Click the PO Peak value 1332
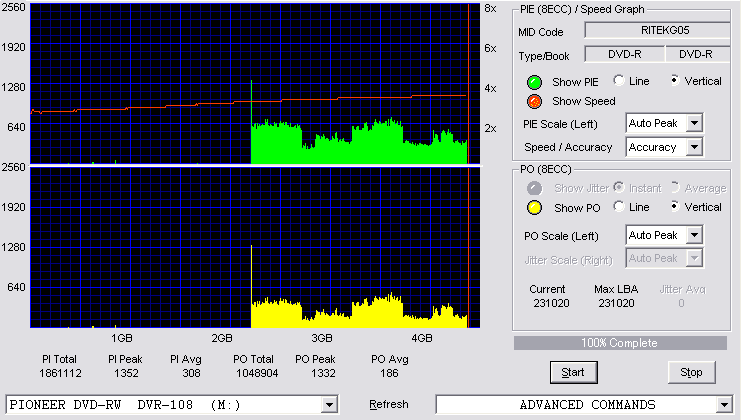The image size is (742, 420). click(323, 373)
